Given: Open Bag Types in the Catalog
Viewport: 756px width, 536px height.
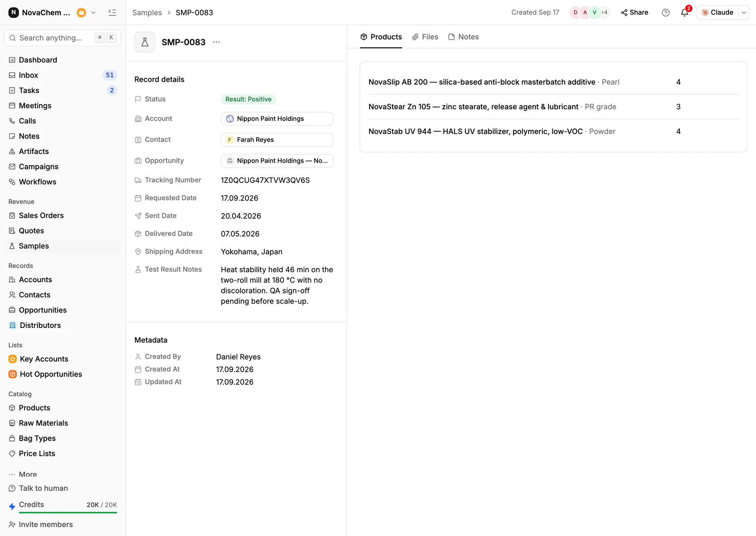Looking at the screenshot, I should click(x=63, y=438).
